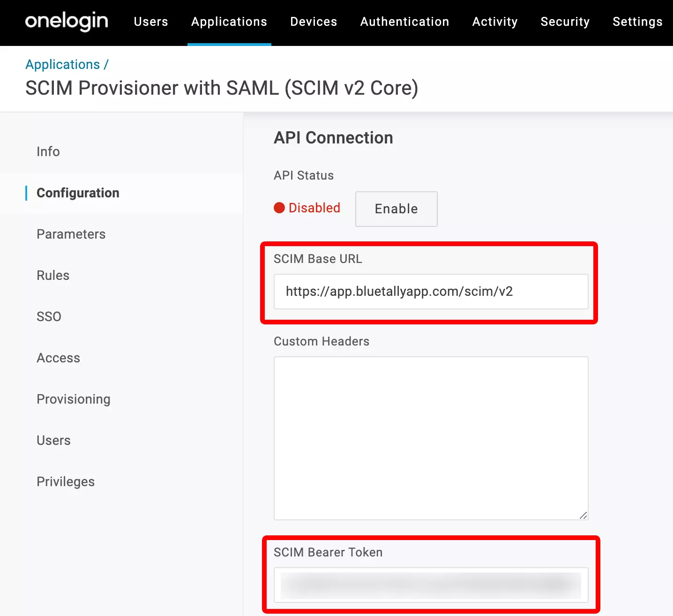Select the Parameters sidebar tab
The height and width of the screenshot is (616, 673).
click(x=71, y=234)
